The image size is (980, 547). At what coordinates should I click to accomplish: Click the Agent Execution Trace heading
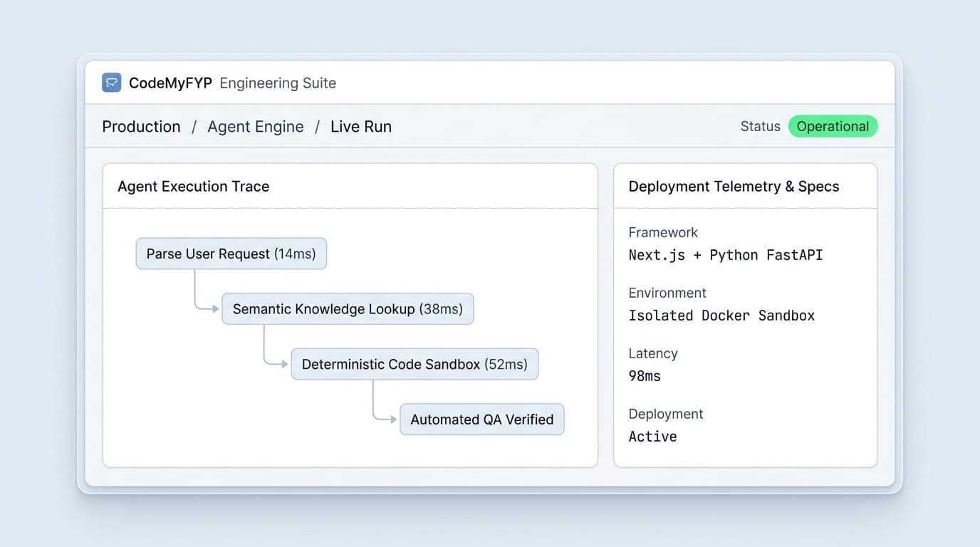pyautogui.click(x=193, y=187)
